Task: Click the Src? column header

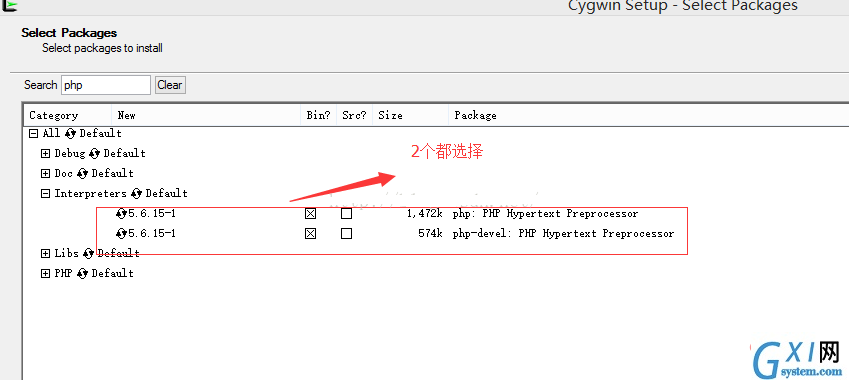Action: point(354,115)
